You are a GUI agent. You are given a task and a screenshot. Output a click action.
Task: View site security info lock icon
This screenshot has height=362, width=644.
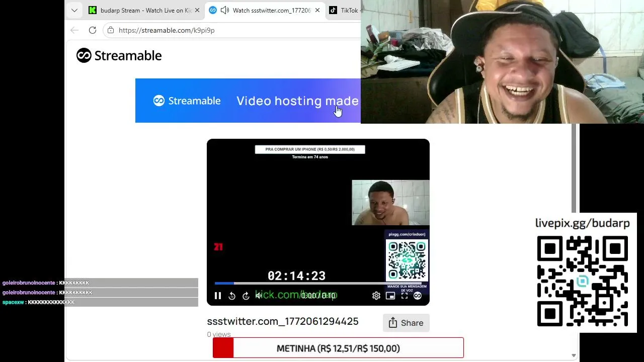pos(111,30)
